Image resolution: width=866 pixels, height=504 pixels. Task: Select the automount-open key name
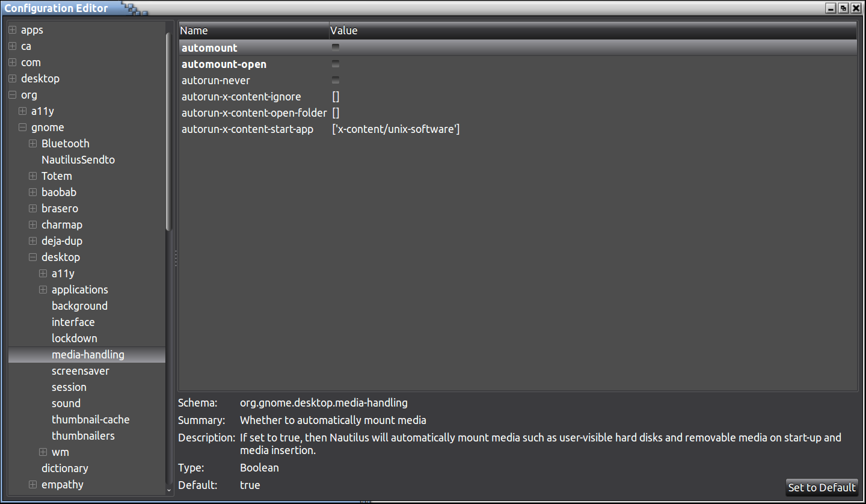pos(224,64)
